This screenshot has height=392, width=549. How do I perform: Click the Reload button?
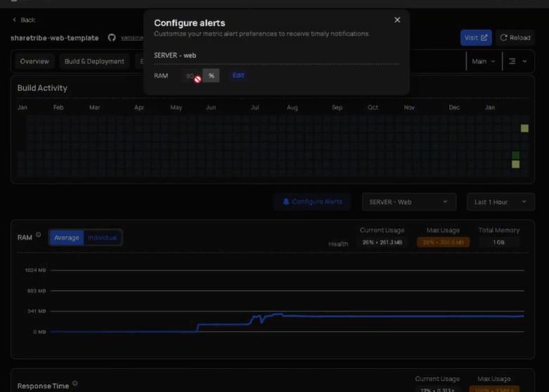pos(515,37)
